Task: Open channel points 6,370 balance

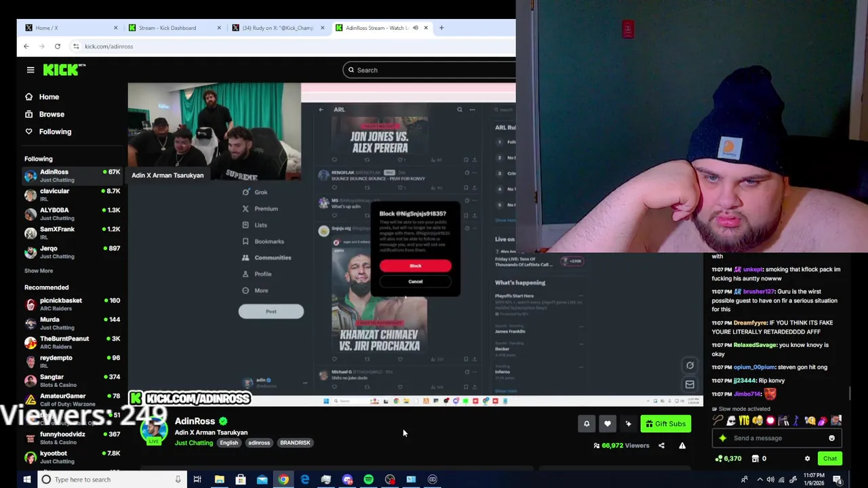Action: [x=728, y=459]
